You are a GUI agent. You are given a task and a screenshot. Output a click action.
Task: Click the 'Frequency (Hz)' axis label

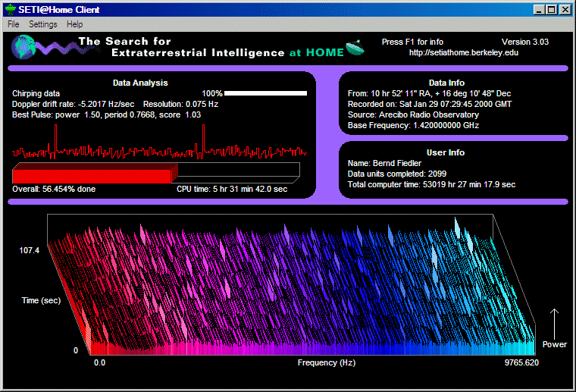[x=327, y=363]
